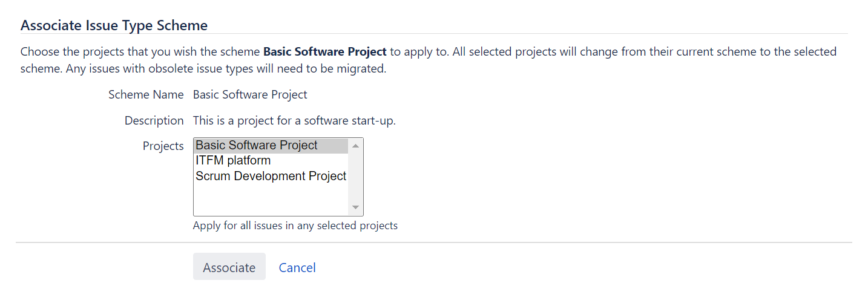Click bold Basic Software Project in intro text
This screenshot has width=868, height=286.
coord(325,51)
